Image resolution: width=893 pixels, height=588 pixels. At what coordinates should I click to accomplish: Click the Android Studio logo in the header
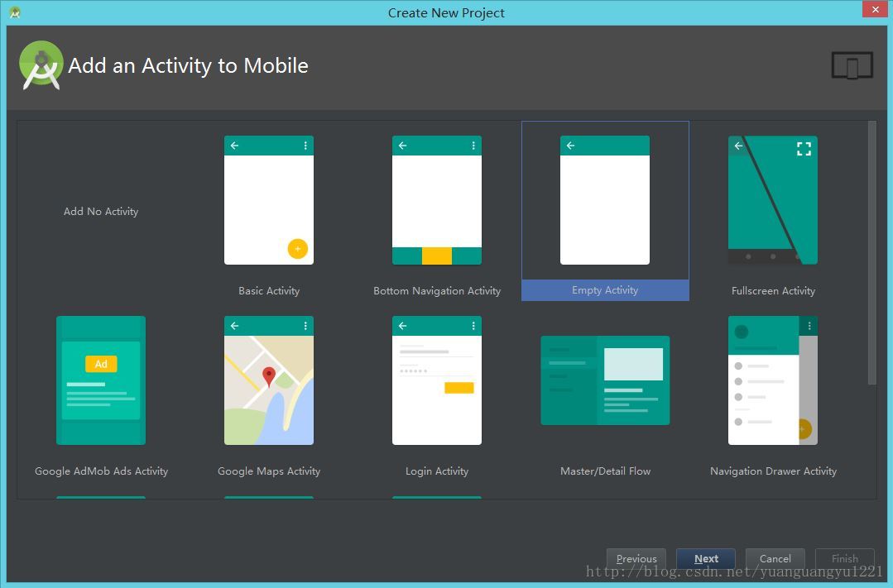click(41, 65)
